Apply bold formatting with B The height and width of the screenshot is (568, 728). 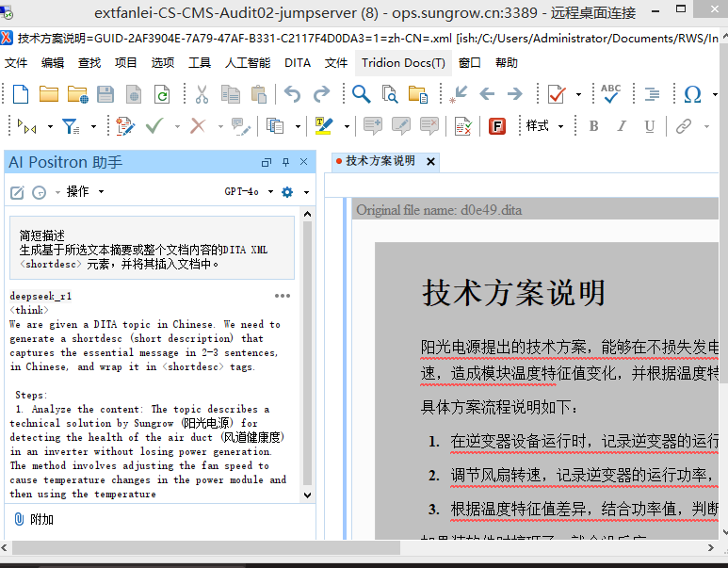click(593, 126)
